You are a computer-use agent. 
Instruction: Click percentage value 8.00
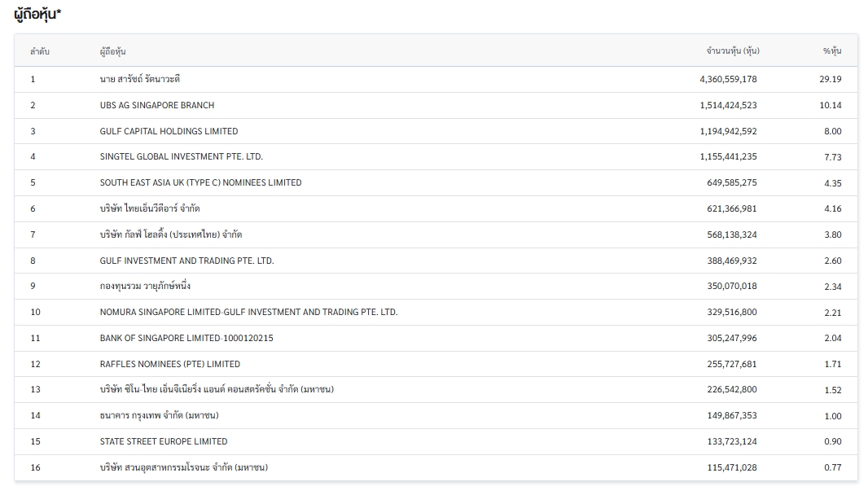(832, 131)
